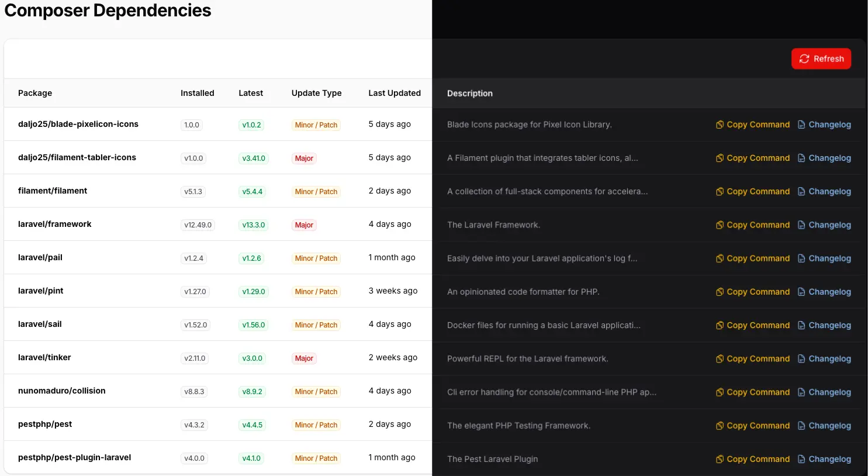868x476 pixels.
Task: Click the installed v1.0.0 badge for daljo25/filament-tabler-icons
Action: 193,158
